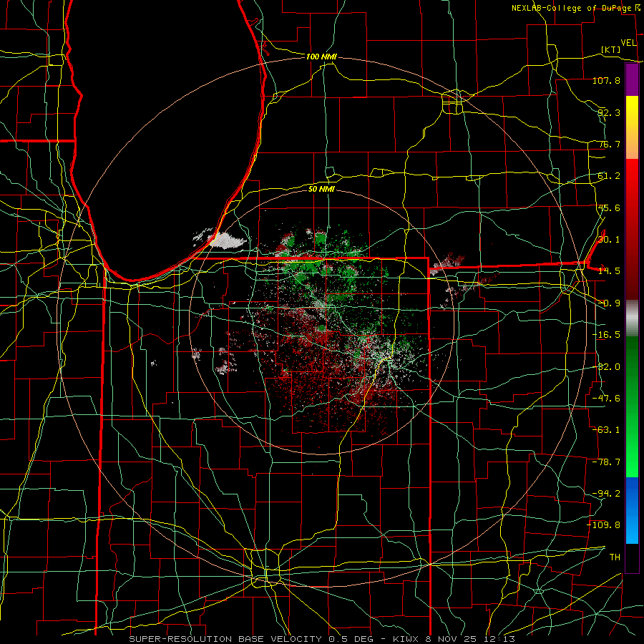This screenshot has height=644, width=644.
Task: Click the 14.5 legend value
Action: tap(609, 271)
